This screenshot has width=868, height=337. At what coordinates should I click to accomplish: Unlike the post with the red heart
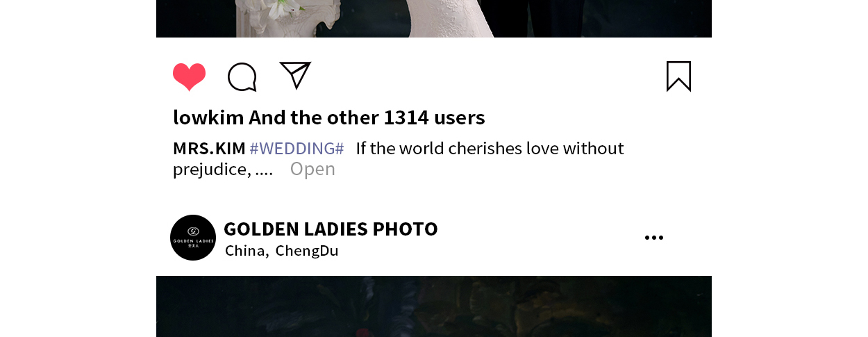click(189, 76)
